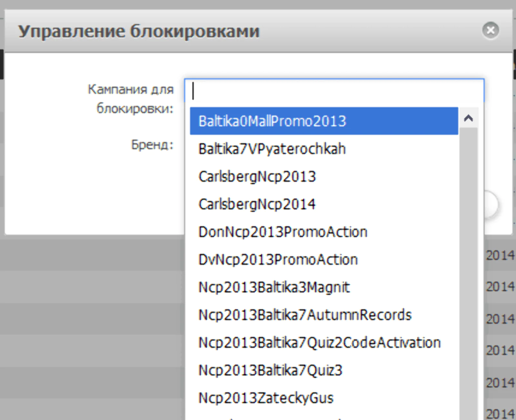Close the Управление блокировками dialog

coord(491,30)
